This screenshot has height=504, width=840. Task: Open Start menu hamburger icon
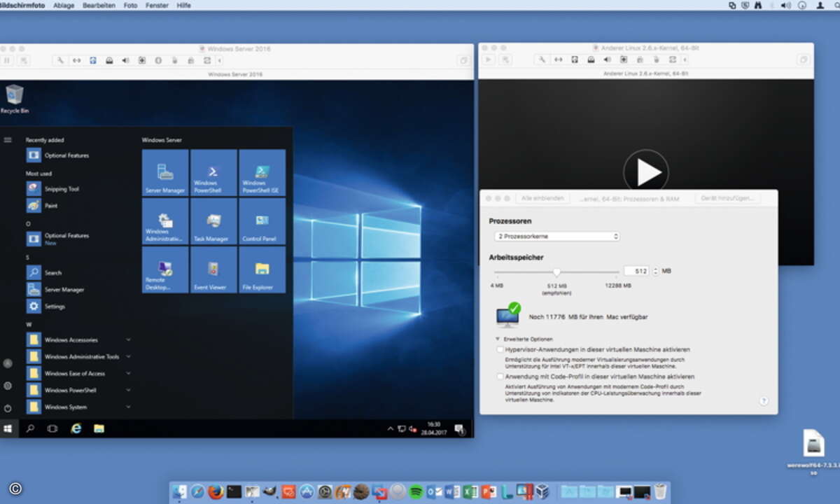pos(8,140)
